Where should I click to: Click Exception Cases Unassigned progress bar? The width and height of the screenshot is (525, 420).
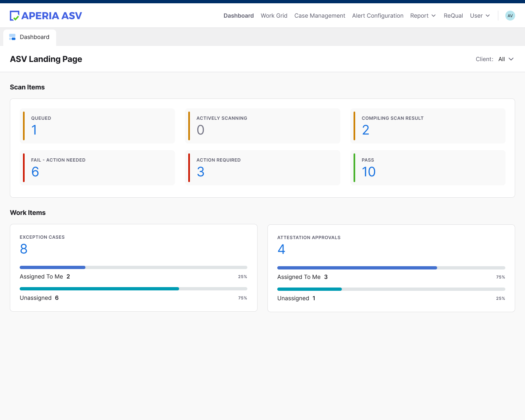pyautogui.click(x=134, y=289)
